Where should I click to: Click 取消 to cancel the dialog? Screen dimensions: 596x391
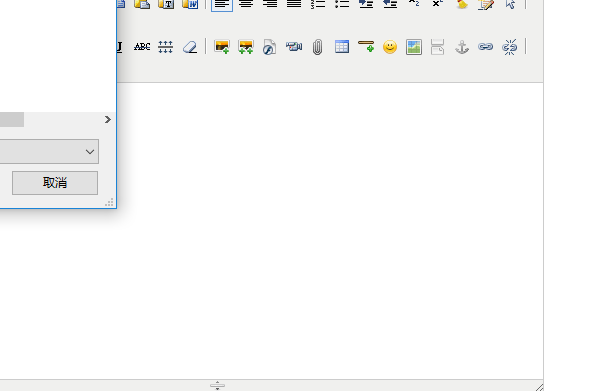click(x=55, y=183)
